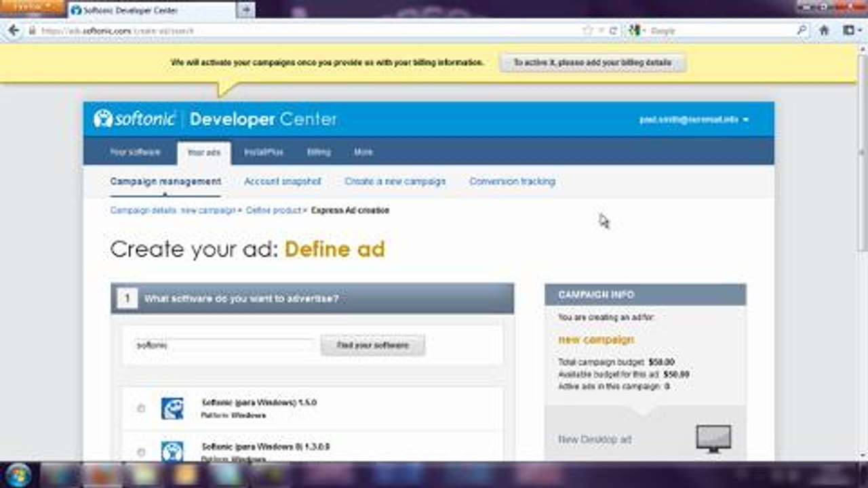Open the Firefox menu button

[31, 6]
